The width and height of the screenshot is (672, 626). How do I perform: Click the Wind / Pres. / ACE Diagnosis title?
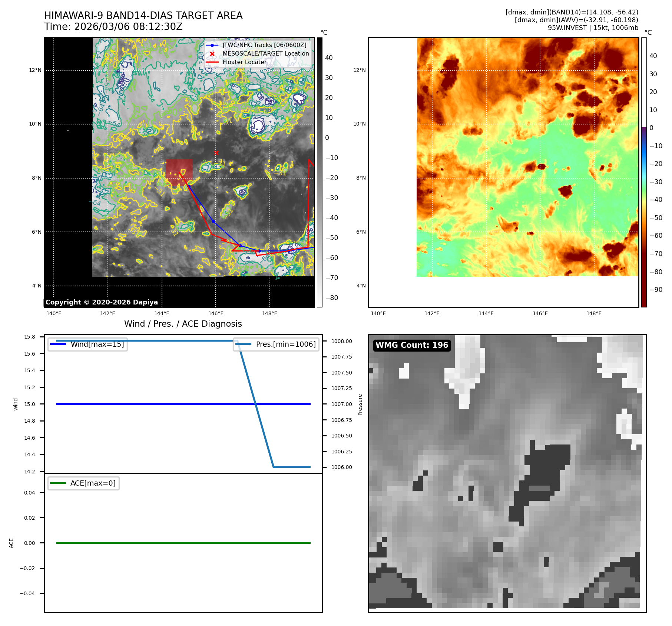183,324
